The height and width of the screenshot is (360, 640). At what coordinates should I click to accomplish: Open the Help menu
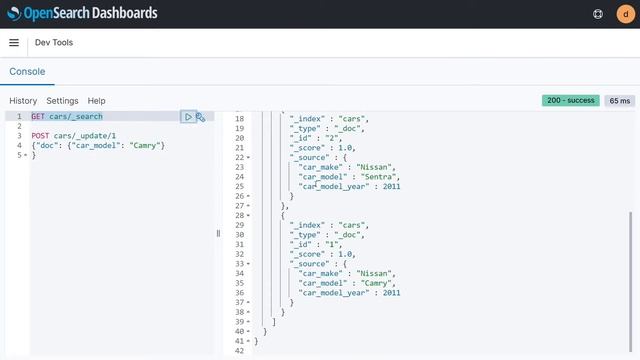[96, 101]
